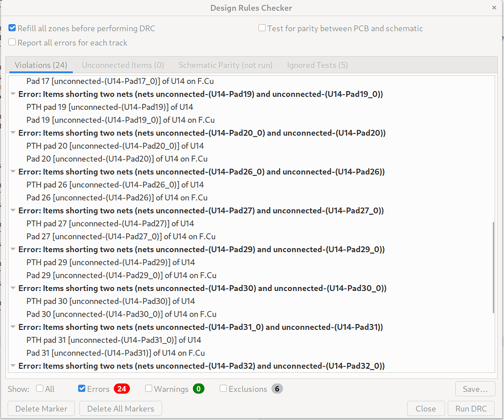Select Pad 31 of U14 on F.Cu
This screenshot has height=420, width=504.
[x=116, y=353]
